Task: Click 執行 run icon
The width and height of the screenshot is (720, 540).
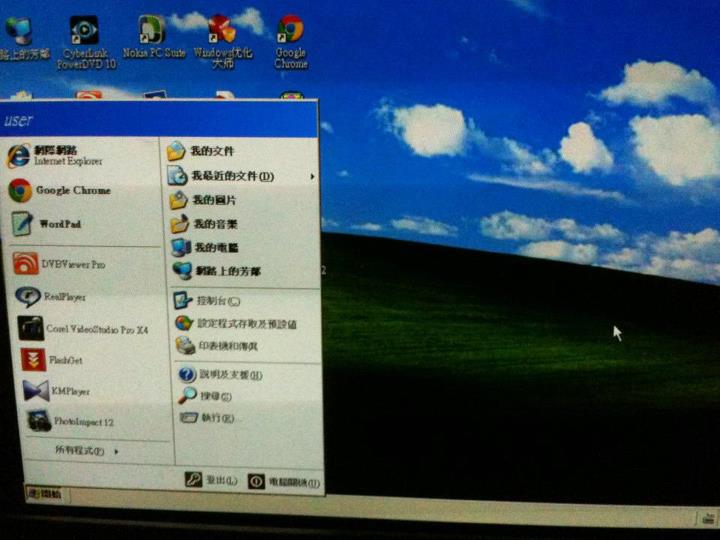Action: tap(189, 417)
